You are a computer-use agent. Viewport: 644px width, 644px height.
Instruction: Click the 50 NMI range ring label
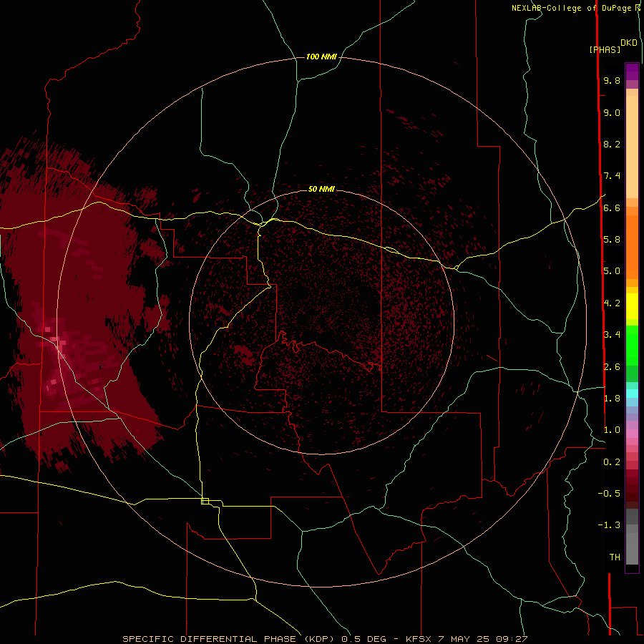point(321,189)
